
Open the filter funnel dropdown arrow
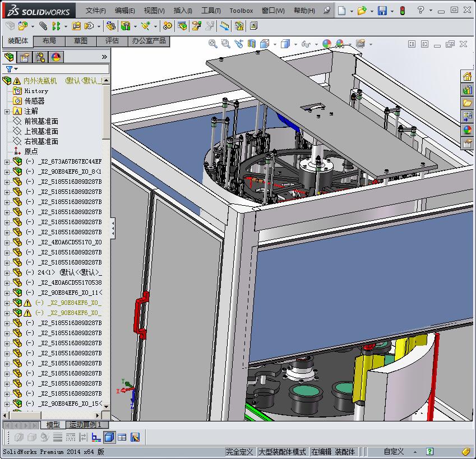coord(16,69)
